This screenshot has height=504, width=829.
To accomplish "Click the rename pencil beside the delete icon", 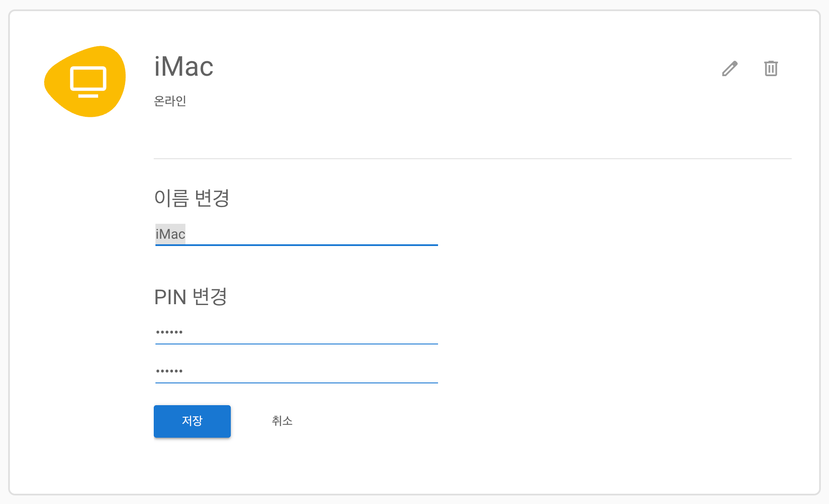I will [730, 69].
